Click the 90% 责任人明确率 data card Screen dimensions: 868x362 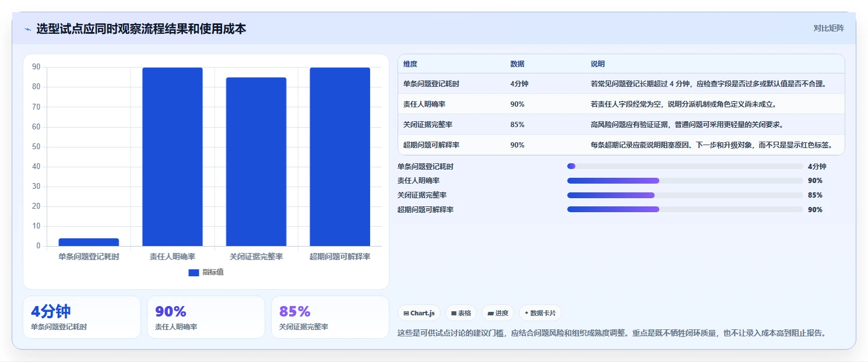(x=206, y=317)
